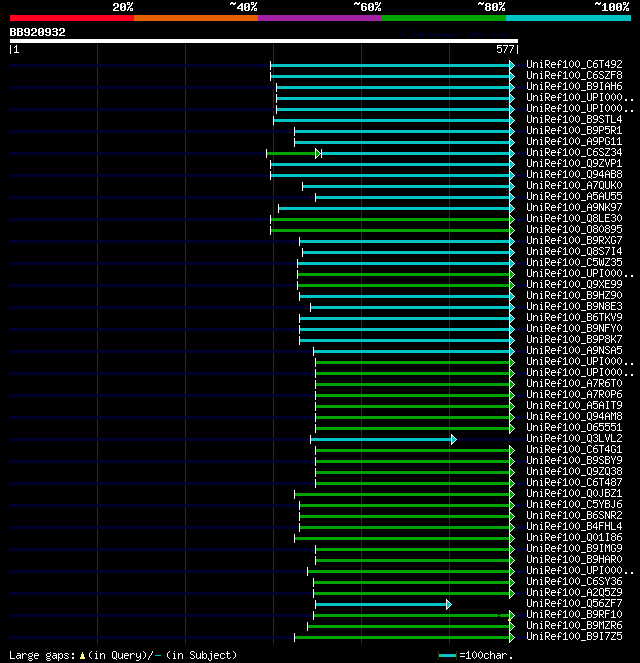Click the =100char. scale legend bar
Image resolution: width=640 pixels, height=663 pixels.
click(447, 656)
